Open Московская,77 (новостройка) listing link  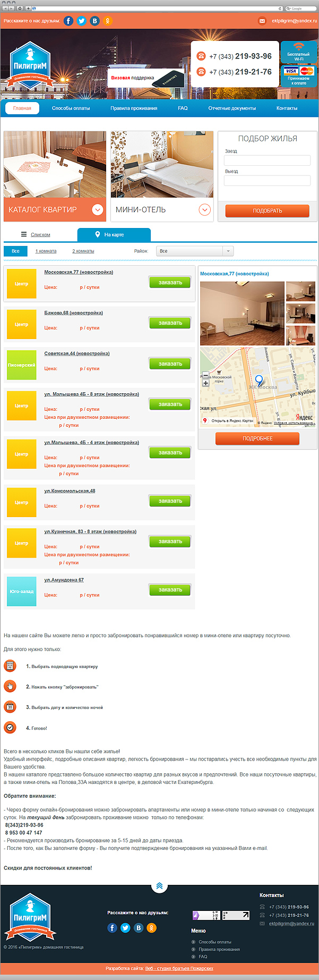tap(79, 272)
